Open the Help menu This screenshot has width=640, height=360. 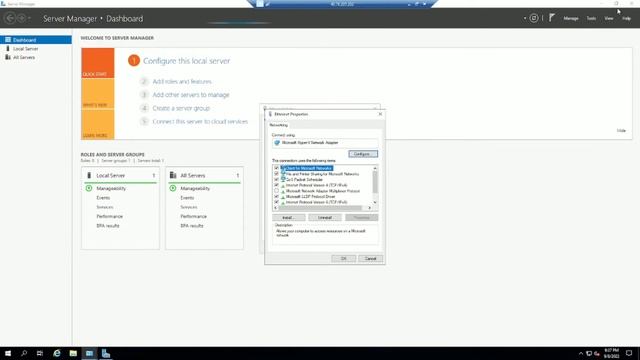627,18
